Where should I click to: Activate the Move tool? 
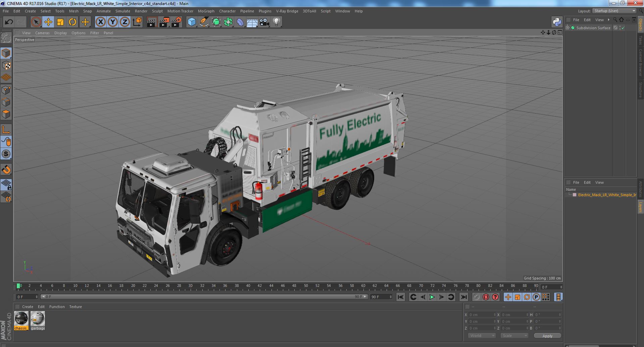point(48,22)
